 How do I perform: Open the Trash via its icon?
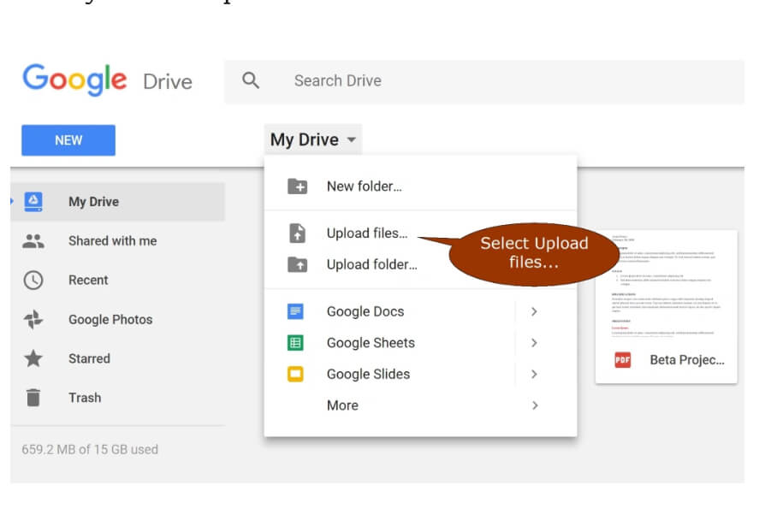click(33, 397)
